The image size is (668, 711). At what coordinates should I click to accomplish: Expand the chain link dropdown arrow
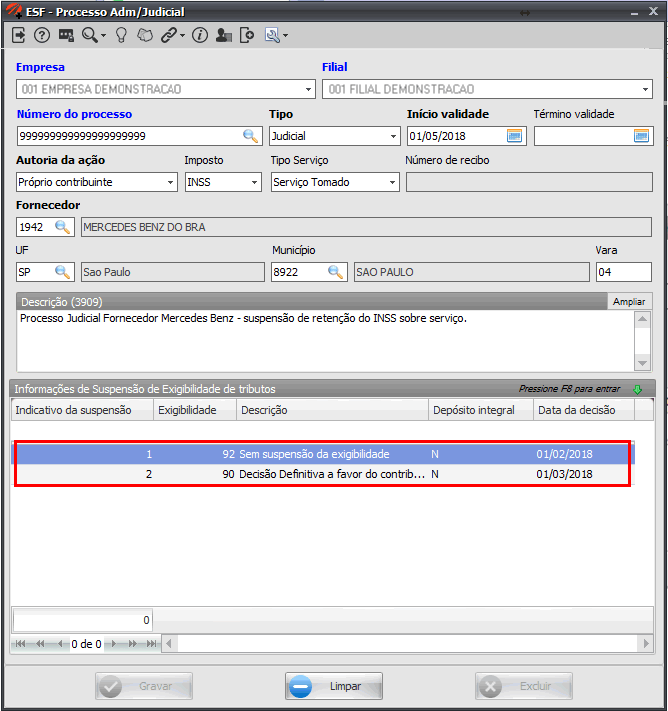pos(182,35)
